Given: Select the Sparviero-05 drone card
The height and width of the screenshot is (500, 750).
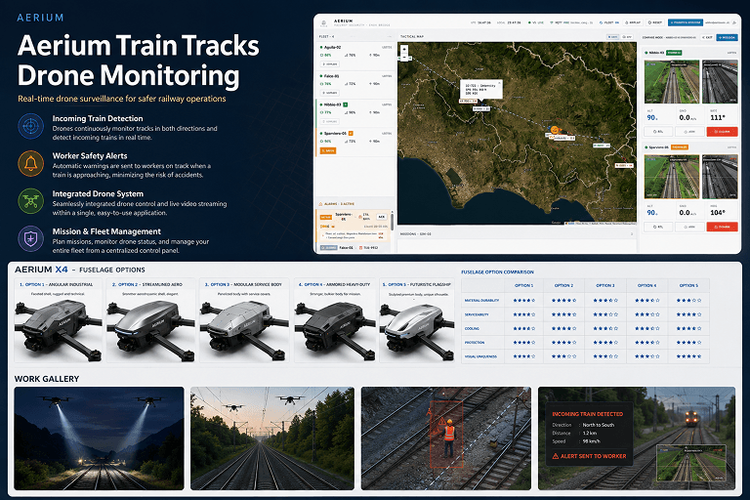Looking at the screenshot, I should click(355, 143).
